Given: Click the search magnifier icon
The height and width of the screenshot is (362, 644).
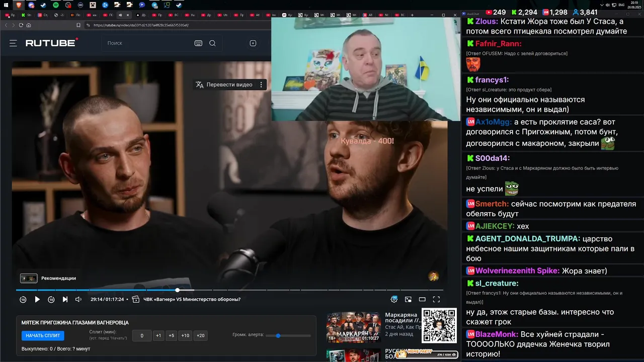Looking at the screenshot, I should click(x=212, y=43).
